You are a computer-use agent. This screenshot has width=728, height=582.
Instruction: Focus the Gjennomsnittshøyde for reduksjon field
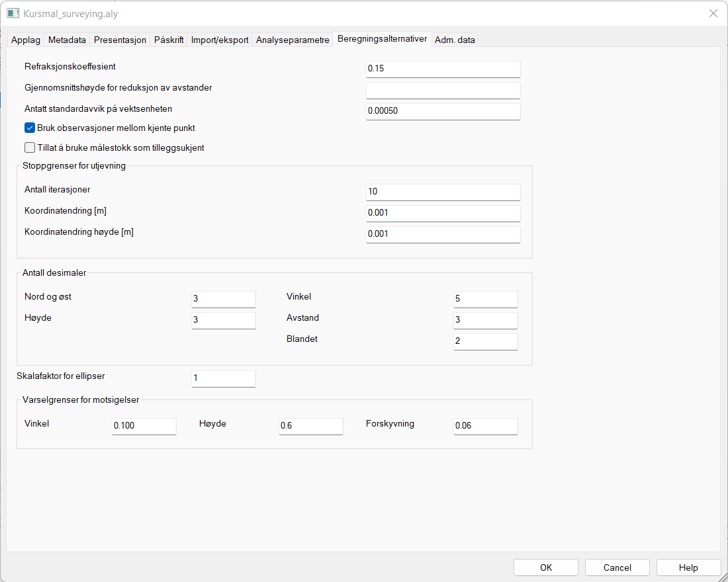point(443,90)
